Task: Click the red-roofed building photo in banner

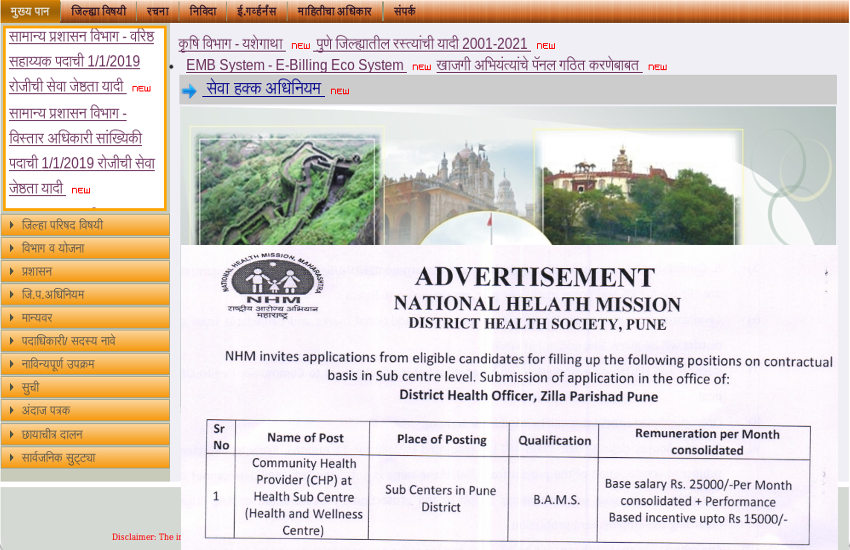Action: (637, 186)
